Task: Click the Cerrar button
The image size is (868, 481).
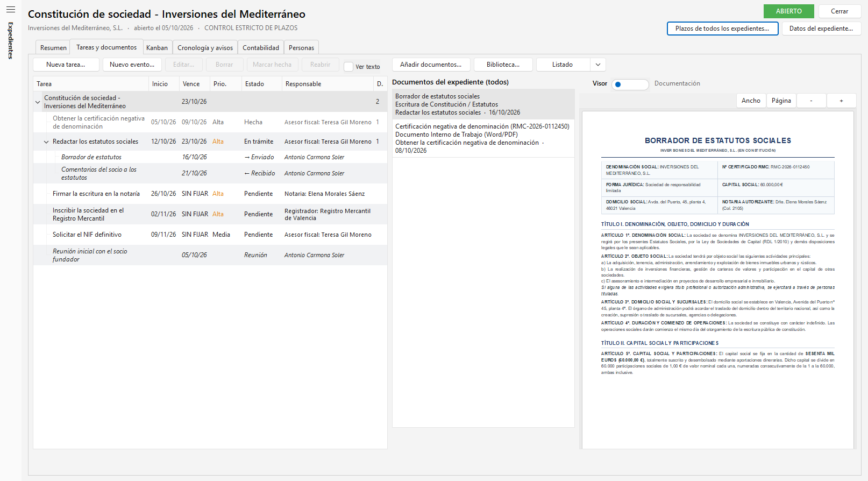Action: (x=839, y=11)
